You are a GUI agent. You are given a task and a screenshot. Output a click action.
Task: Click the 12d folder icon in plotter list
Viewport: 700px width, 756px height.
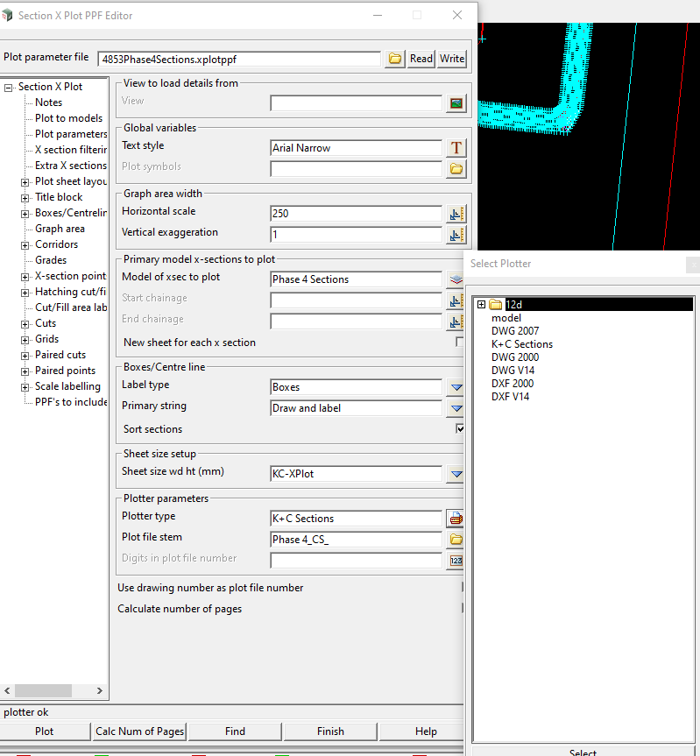(x=496, y=304)
